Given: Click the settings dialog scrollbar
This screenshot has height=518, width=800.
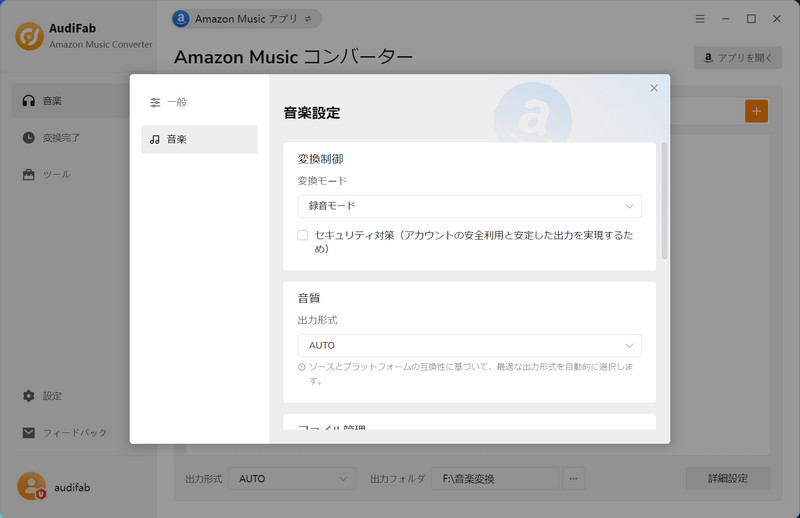Looking at the screenshot, I should click(664, 201).
